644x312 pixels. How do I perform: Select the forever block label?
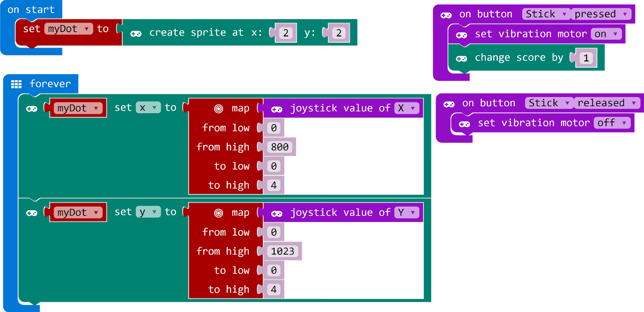50,84
